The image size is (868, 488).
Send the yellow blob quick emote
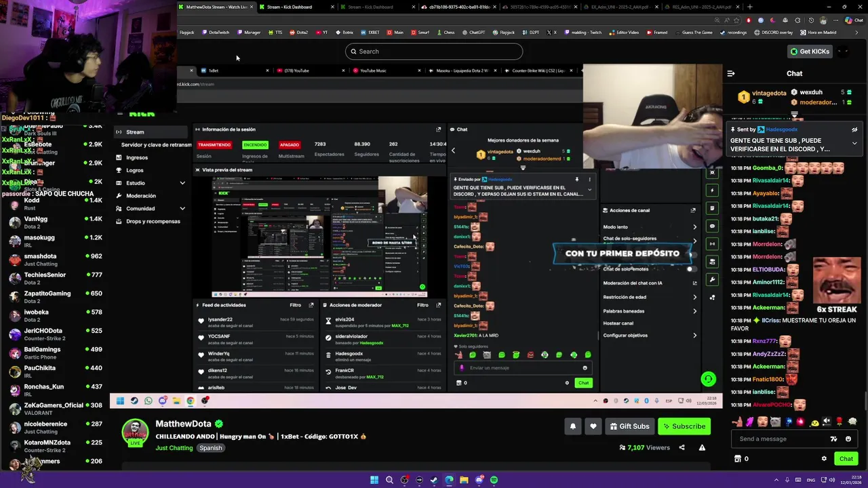(x=814, y=423)
